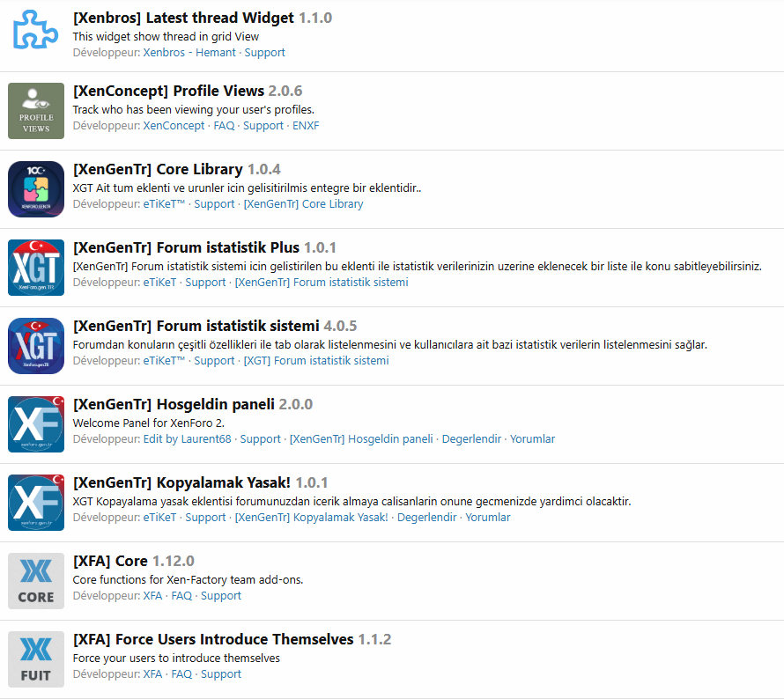
Task: Visit eTiKeT developer link for Forum istatistik Plus
Action: pyautogui.click(x=160, y=283)
